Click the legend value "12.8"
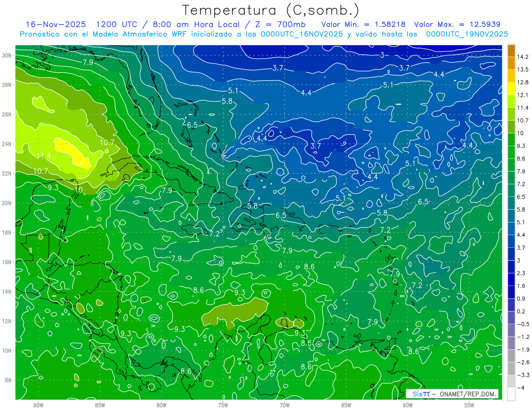The width and height of the screenshot is (532, 411). tap(522, 82)
